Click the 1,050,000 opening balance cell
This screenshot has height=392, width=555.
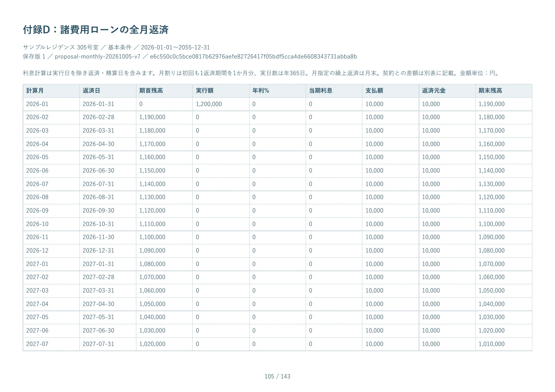pos(164,304)
